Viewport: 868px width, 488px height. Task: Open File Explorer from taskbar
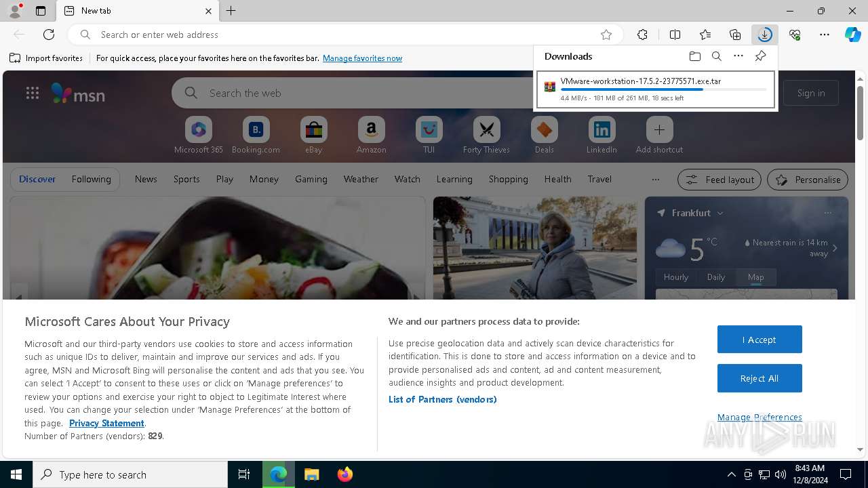[x=312, y=474]
